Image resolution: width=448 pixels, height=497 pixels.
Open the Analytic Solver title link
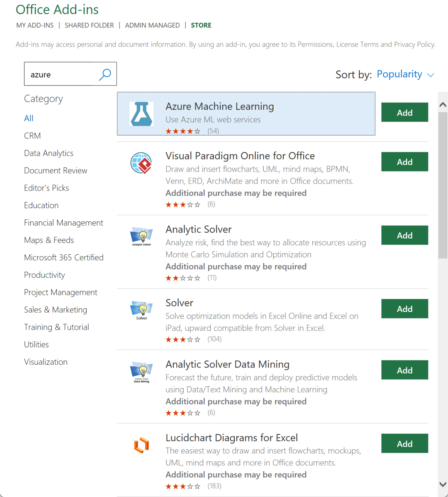[199, 229]
